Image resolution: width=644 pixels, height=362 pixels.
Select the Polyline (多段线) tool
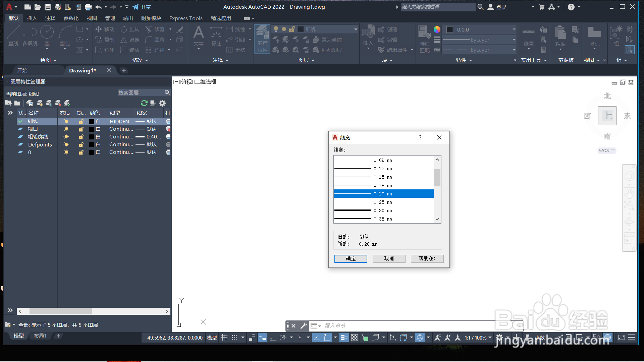click(30, 36)
